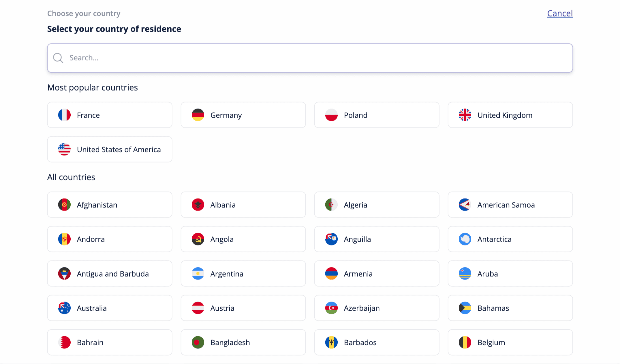
Task: Click the Antarctica flag icon
Action: pos(465,239)
